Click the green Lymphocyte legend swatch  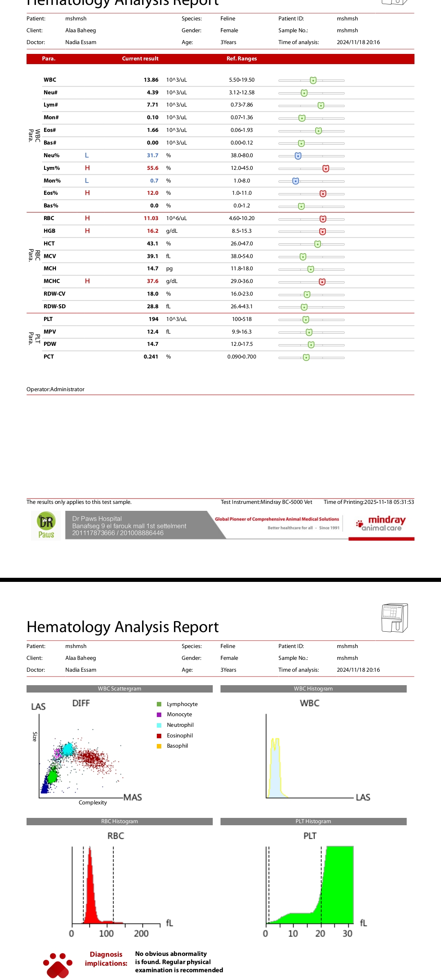tap(159, 704)
